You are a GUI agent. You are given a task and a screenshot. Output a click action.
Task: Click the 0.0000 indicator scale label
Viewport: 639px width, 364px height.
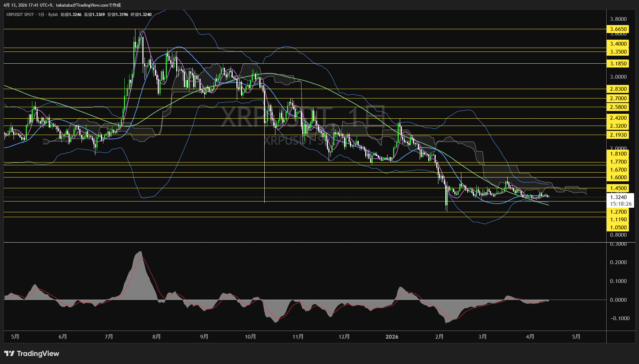618,300
